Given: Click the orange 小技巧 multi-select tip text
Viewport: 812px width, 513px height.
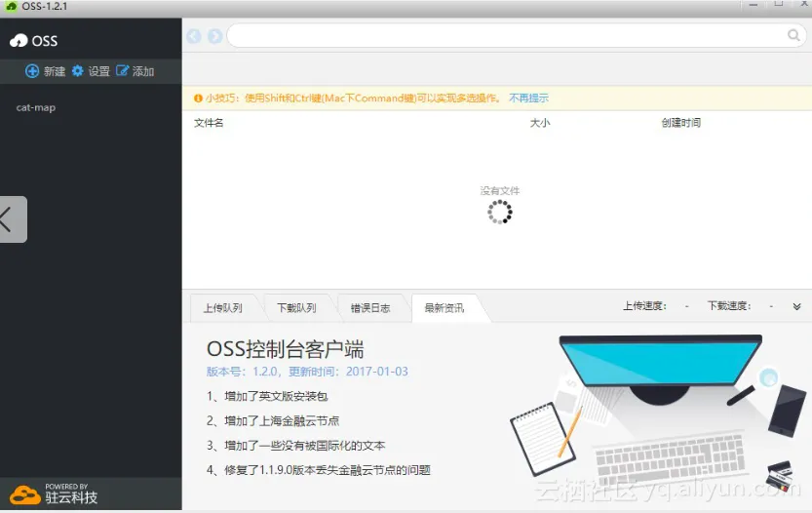Looking at the screenshot, I should (x=353, y=98).
